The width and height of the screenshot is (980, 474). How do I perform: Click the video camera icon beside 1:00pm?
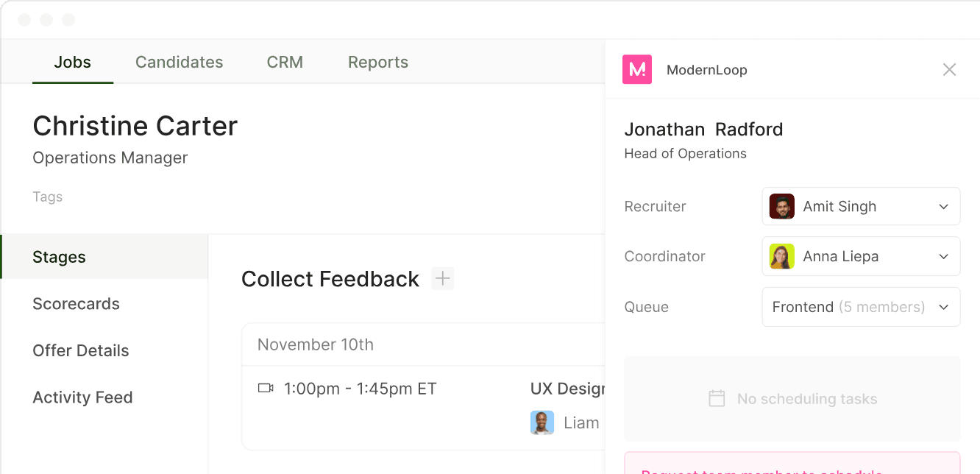click(266, 389)
